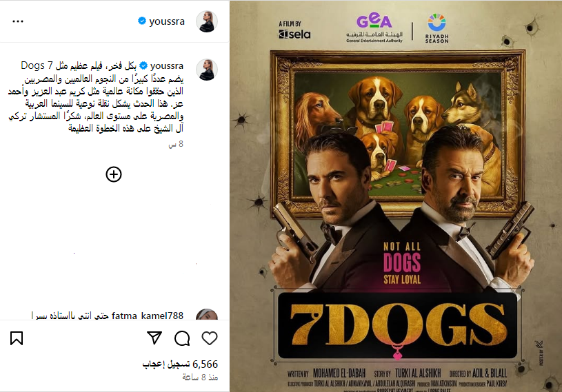
Task: Open the fatma_kamel788 commenter profile
Action: 148,316
